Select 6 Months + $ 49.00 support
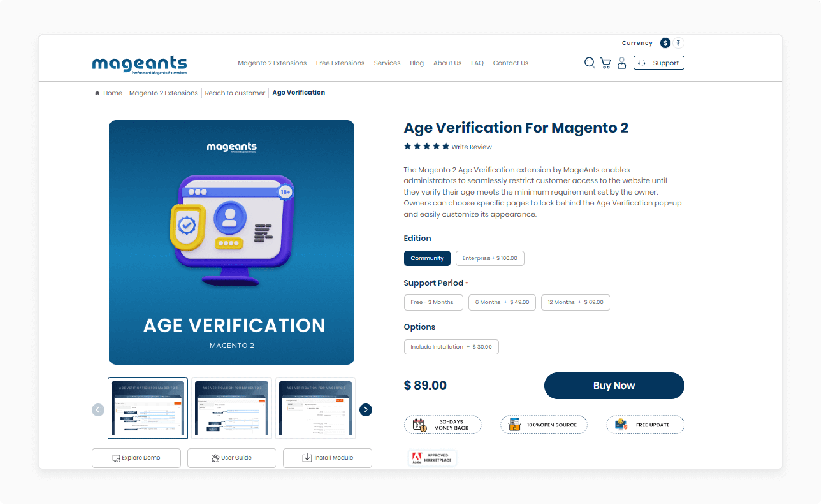The image size is (821, 504). coord(502,302)
